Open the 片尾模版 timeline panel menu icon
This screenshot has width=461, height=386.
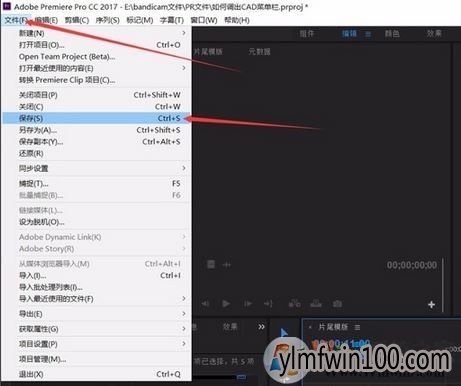pyautogui.click(x=357, y=327)
